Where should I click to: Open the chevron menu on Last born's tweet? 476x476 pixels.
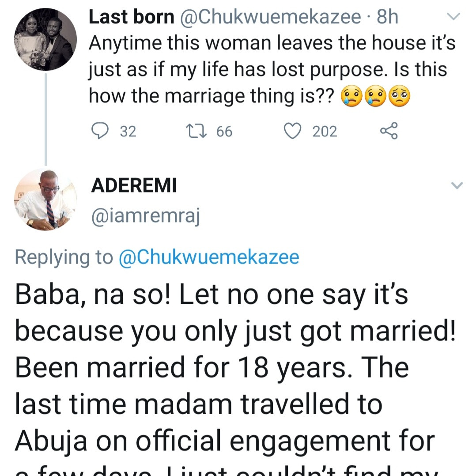click(x=454, y=17)
